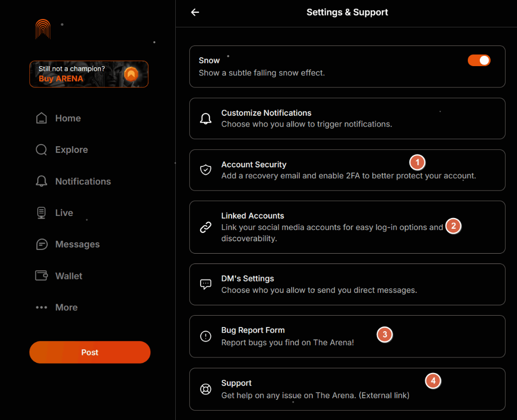This screenshot has height=420, width=517.
Task: Click the Bug Report exclamation icon
Action: (206, 336)
